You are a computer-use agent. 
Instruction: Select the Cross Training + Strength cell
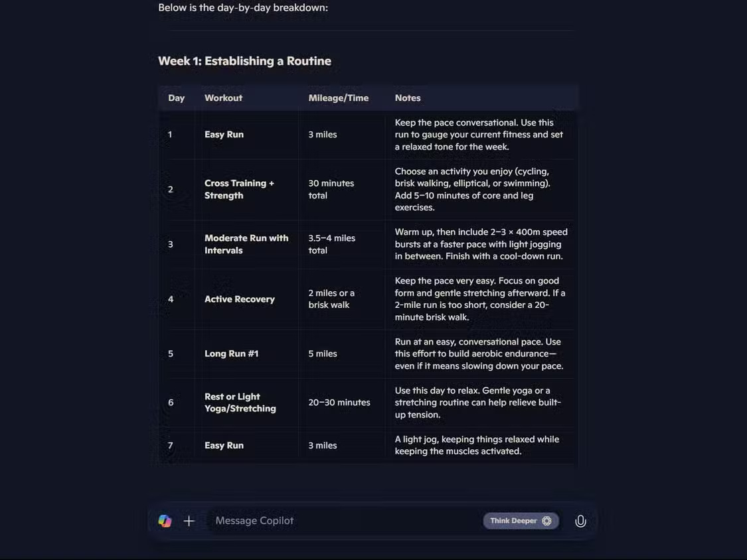point(239,189)
